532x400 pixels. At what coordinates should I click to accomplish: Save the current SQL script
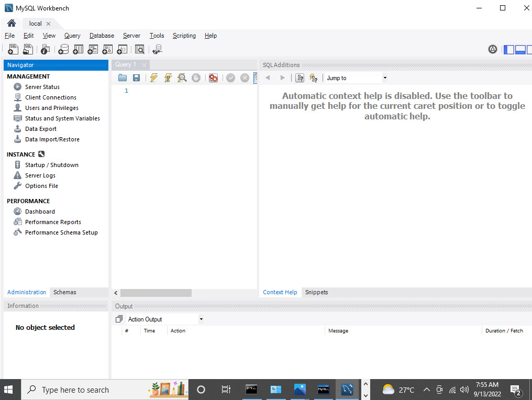coord(136,77)
